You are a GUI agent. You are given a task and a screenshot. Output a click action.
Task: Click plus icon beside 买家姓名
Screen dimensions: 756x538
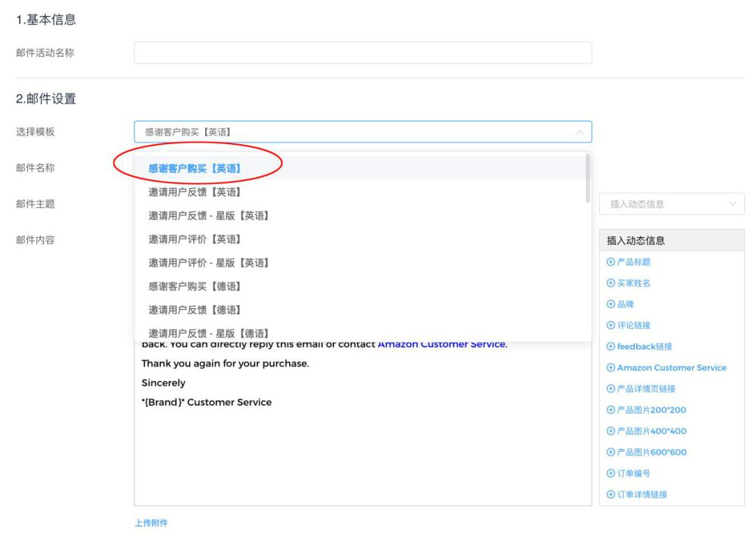coord(610,283)
